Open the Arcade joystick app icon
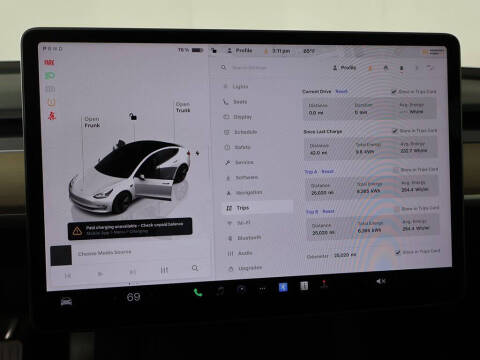The image size is (480, 360). (x=324, y=284)
